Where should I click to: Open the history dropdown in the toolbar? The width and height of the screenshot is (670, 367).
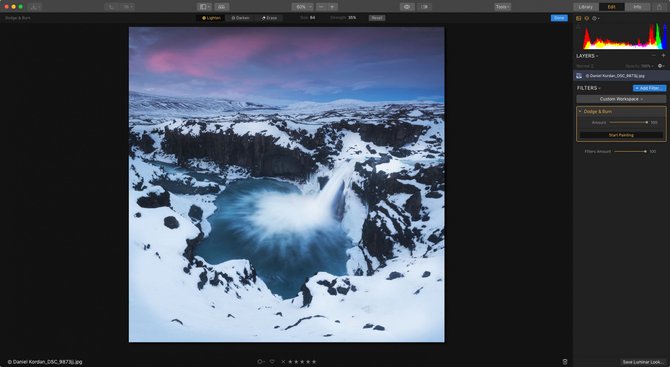pyautogui.click(x=127, y=7)
